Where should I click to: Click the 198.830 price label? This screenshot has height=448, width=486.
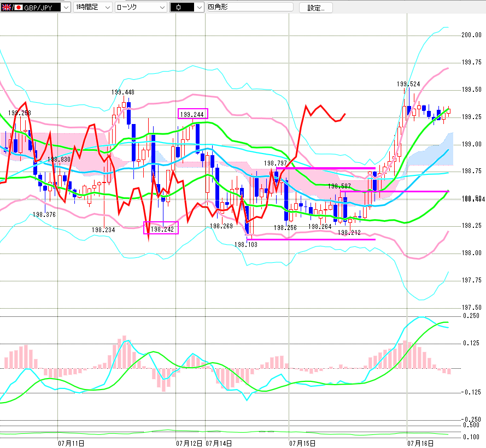click(x=59, y=159)
